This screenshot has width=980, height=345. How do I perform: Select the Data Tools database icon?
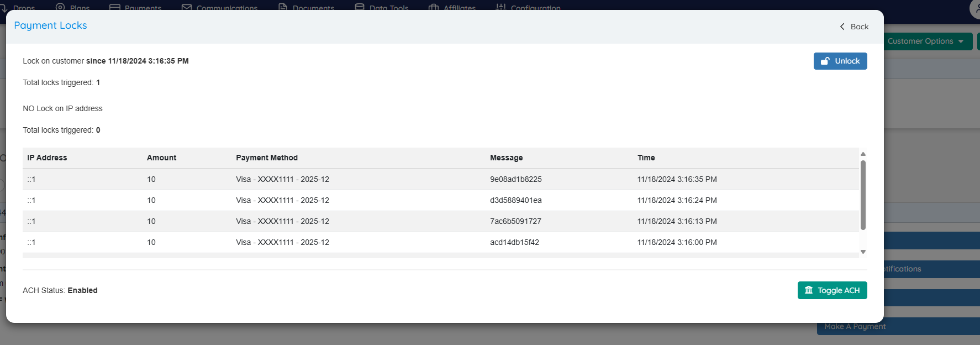tap(360, 7)
